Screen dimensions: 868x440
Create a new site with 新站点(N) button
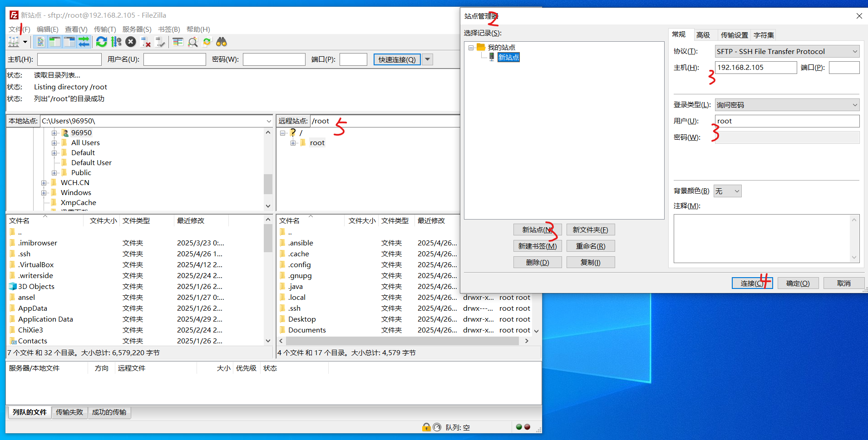(x=538, y=230)
